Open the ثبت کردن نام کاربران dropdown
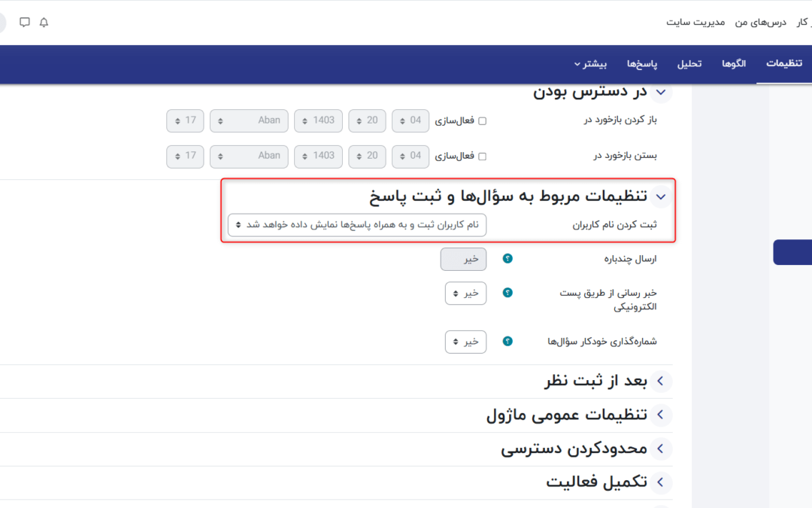 click(x=357, y=225)
